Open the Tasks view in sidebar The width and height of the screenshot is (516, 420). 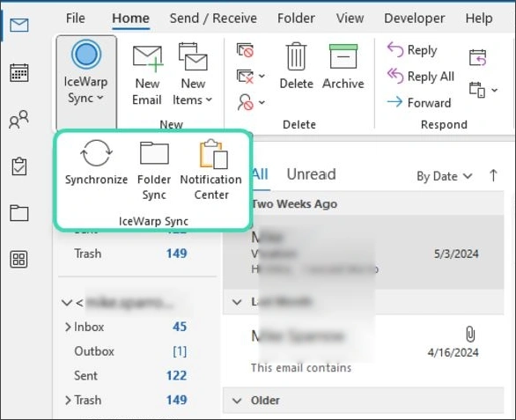[19, 166]
